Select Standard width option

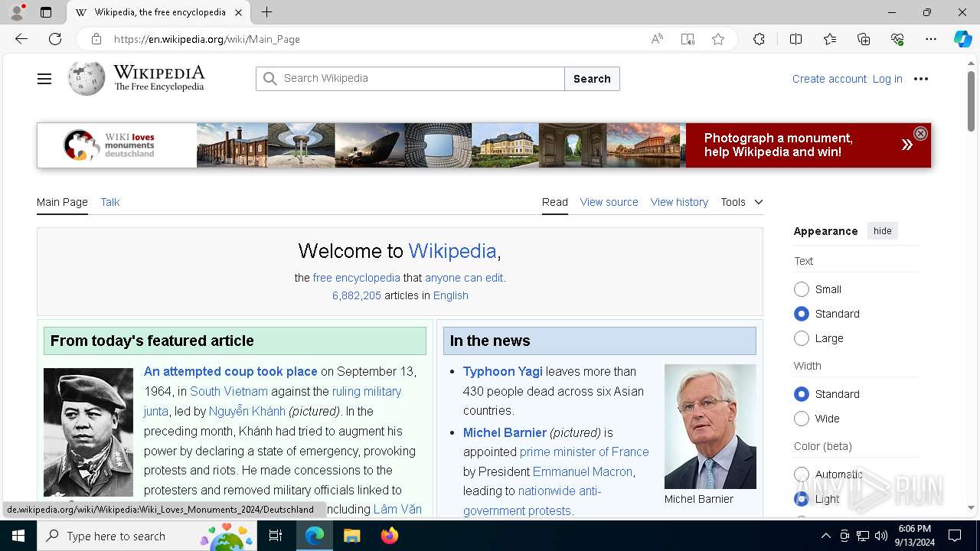click(802, 394)
